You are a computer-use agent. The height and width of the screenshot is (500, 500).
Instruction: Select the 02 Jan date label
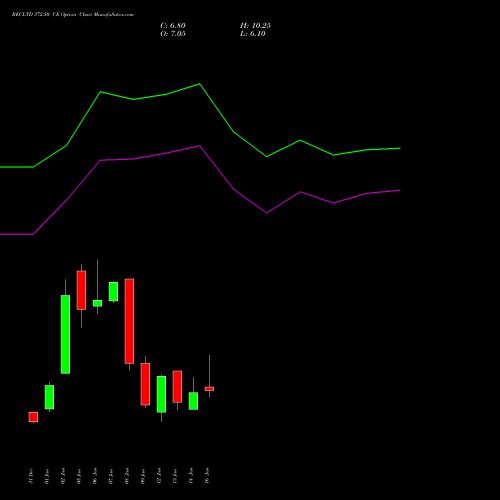63,476
